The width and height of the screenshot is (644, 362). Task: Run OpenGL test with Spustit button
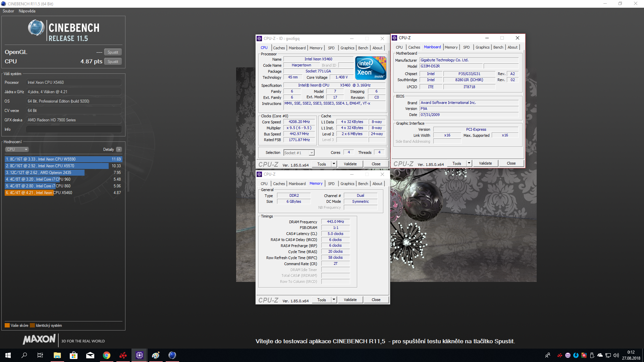point(113,52)
